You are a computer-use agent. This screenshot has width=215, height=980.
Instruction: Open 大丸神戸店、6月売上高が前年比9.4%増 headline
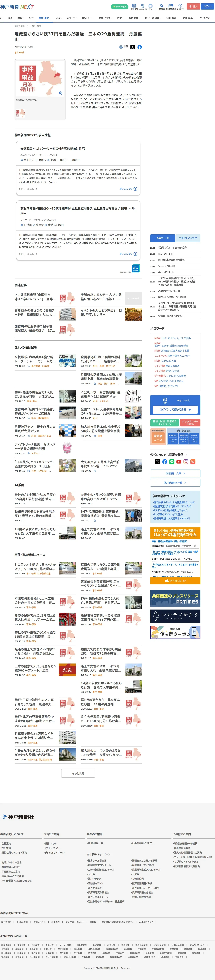click(x=100, y=464)
